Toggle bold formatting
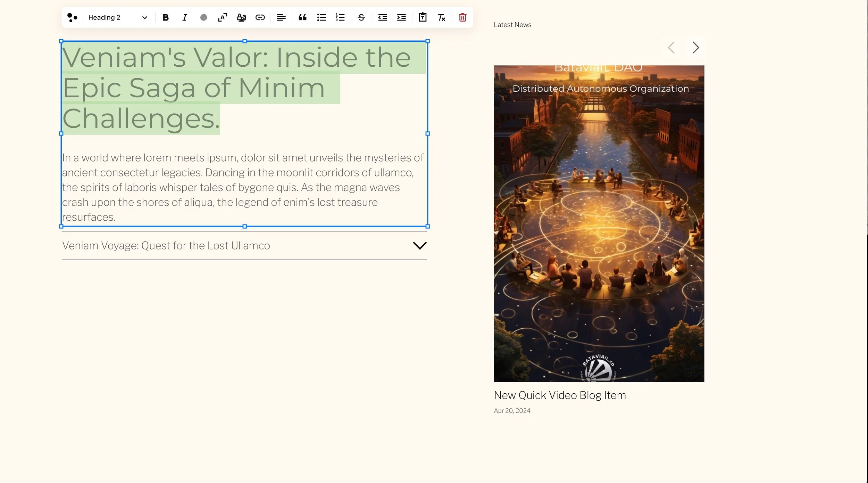 166,17
